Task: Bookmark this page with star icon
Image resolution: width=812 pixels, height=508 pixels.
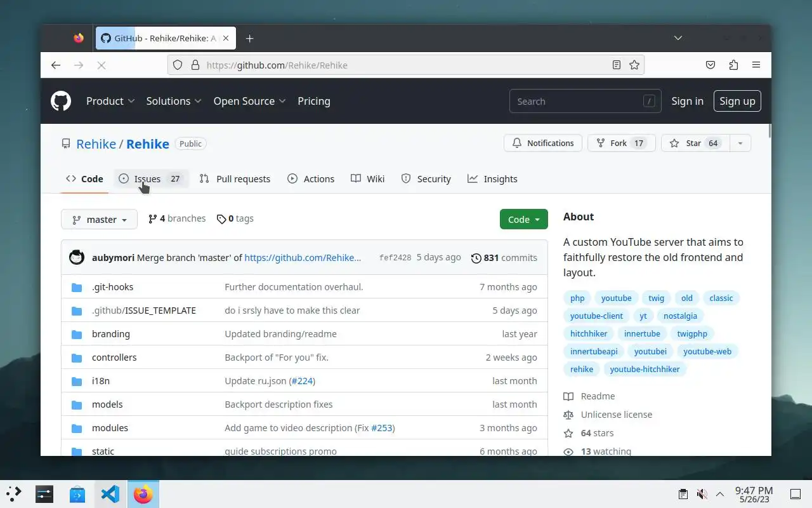Action: coord(634,65)
